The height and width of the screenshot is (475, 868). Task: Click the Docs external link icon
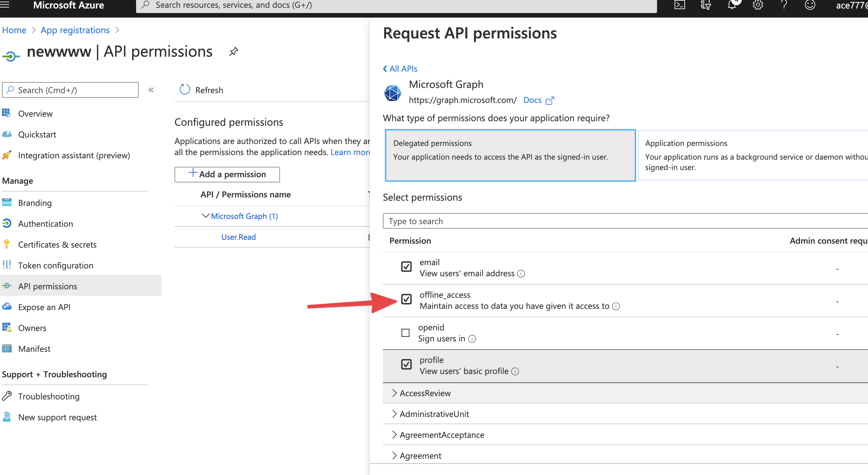550,100
